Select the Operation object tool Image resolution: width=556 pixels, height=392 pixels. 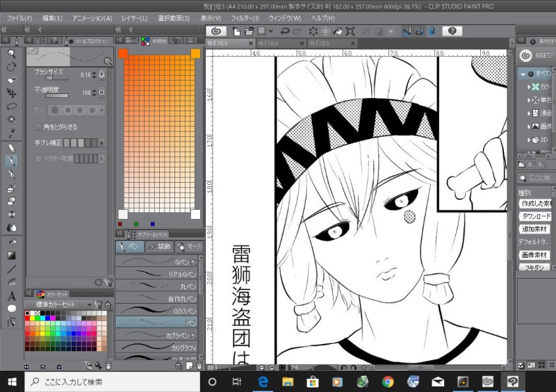click(x=12, y=80)
